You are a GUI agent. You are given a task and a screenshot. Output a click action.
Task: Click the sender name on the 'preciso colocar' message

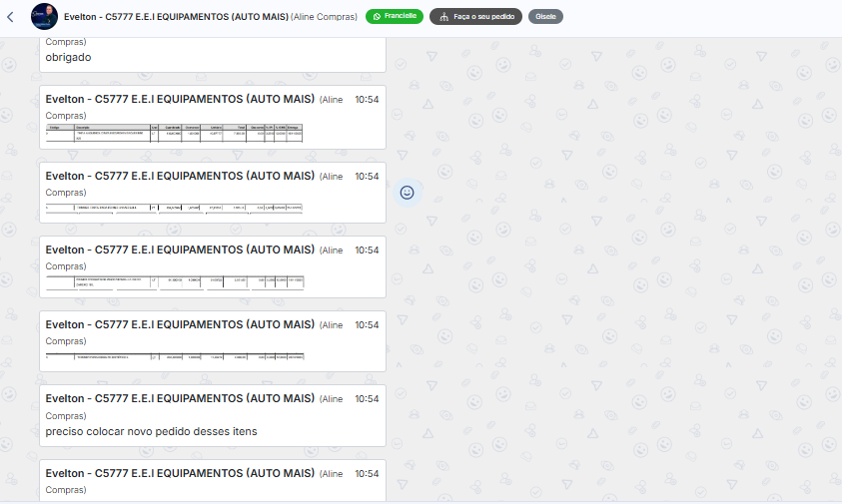point(180,399)
